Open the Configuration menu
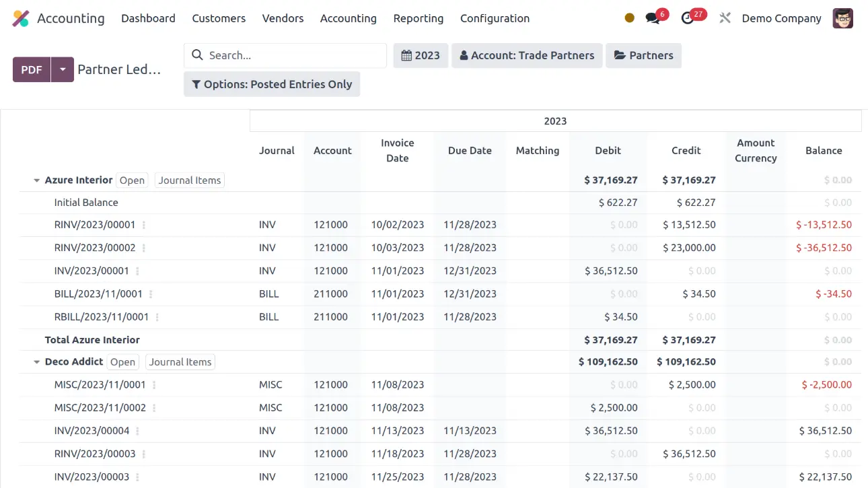The height and width of the screenshot is (488, 868). tap(495, 19)
